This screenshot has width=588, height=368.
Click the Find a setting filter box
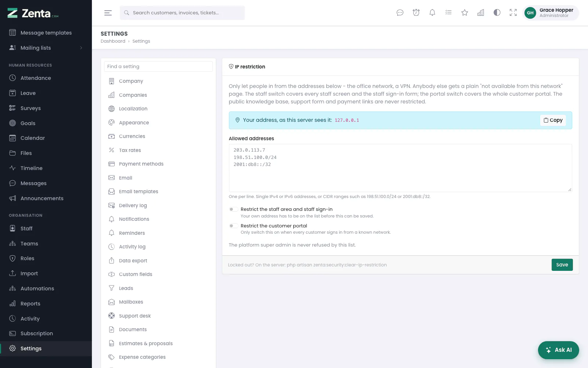pyautogui.click(x=158, y=67)
